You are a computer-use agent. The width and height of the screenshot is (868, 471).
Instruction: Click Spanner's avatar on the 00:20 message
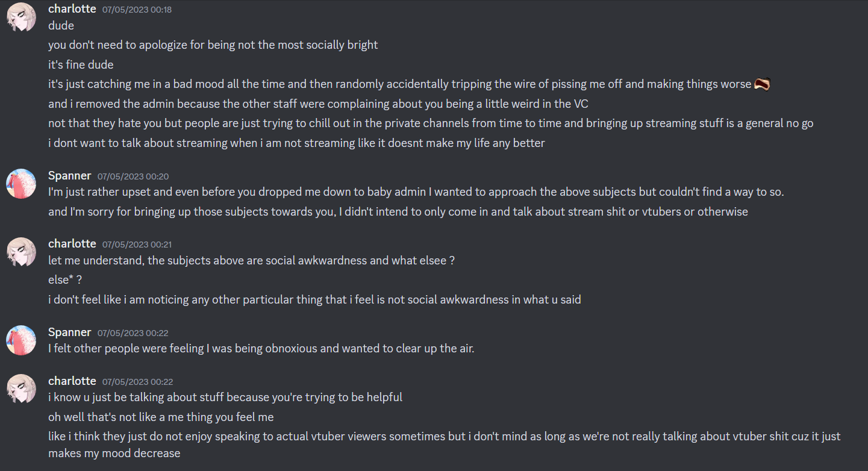21,184
